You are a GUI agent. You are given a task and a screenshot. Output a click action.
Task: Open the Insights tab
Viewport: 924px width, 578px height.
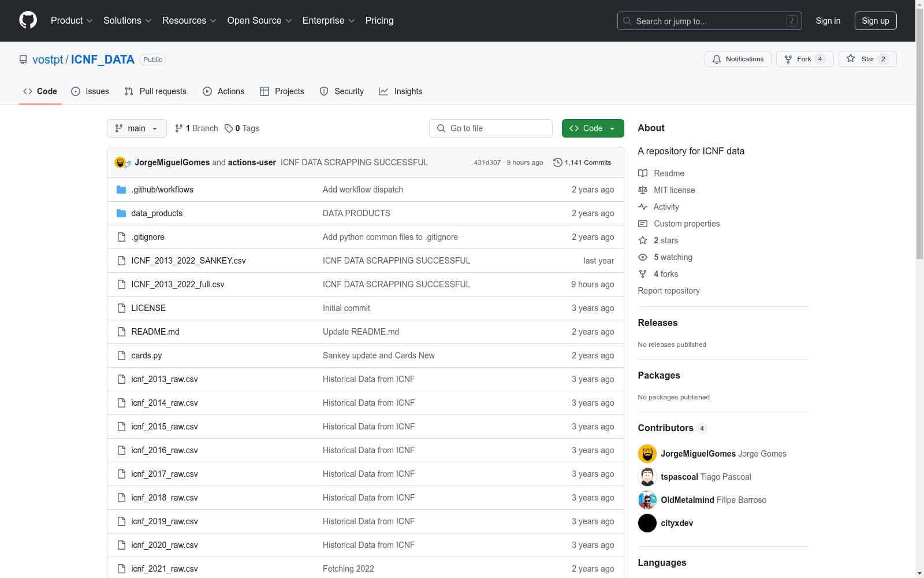401,91
